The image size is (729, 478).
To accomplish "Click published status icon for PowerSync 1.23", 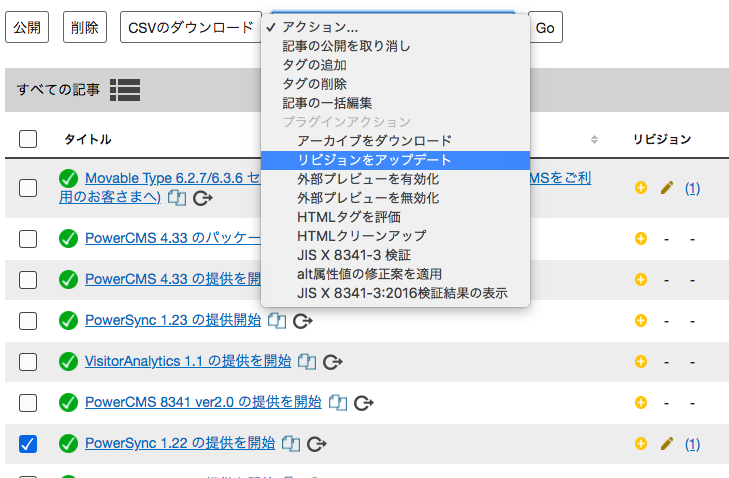I will coord(68,320).
